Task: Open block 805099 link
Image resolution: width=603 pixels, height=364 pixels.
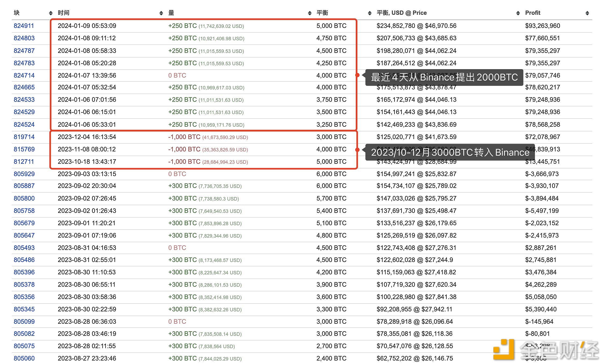Action: pyautogui.click(x=24, y=322)
